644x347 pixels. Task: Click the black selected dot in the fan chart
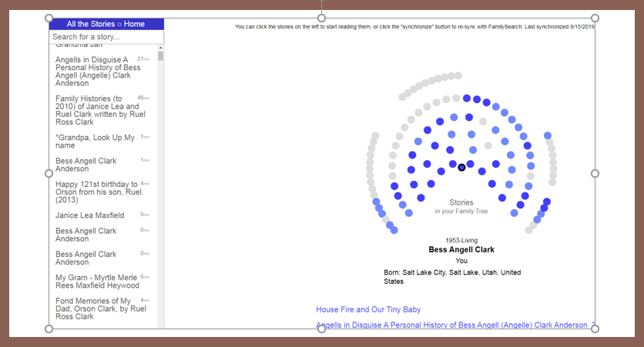click(462, 167)
